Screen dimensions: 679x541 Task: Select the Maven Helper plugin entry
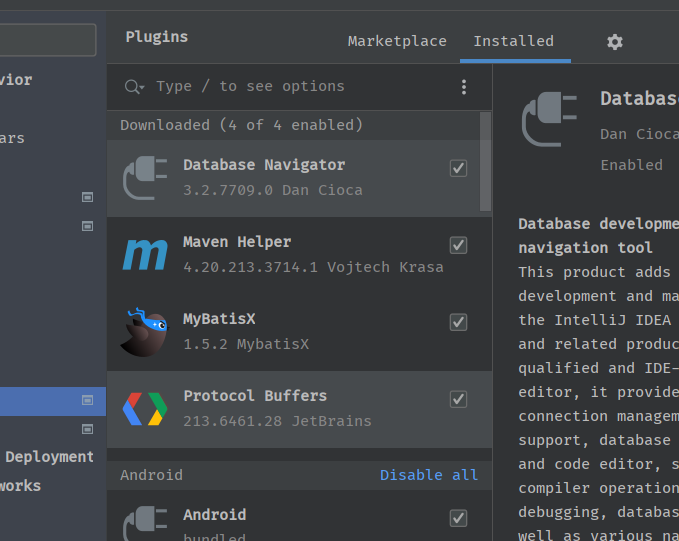[x=300, y=255]
